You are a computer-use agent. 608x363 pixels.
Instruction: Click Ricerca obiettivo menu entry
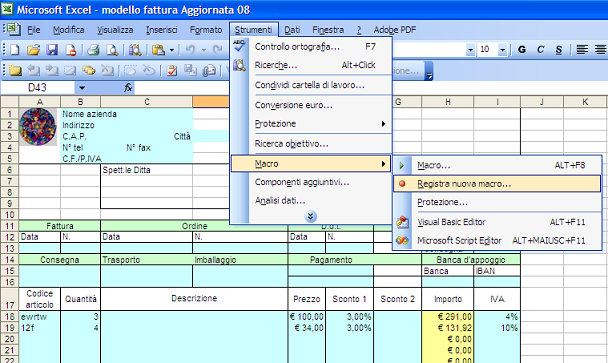[292, 143]
